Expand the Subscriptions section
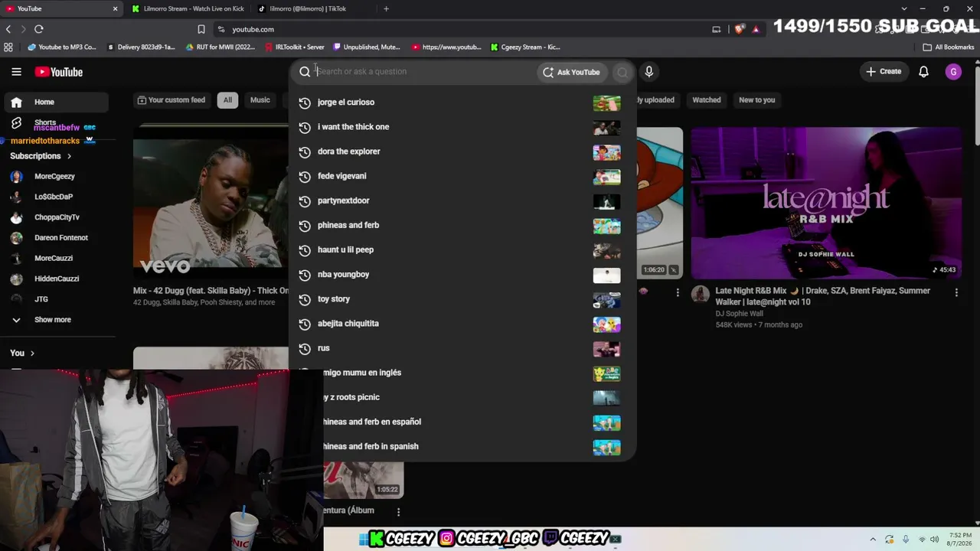Image resolution: width=980 pixels, height=551 pixels. (41, 156)
